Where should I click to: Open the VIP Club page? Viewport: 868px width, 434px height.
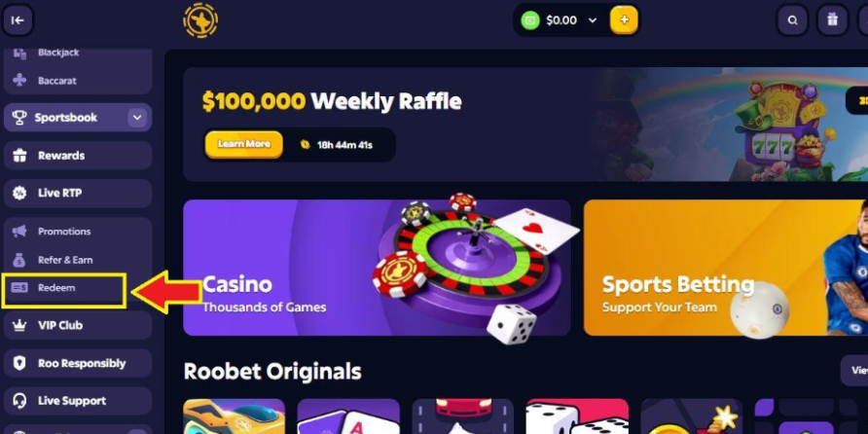click(78, 325)
